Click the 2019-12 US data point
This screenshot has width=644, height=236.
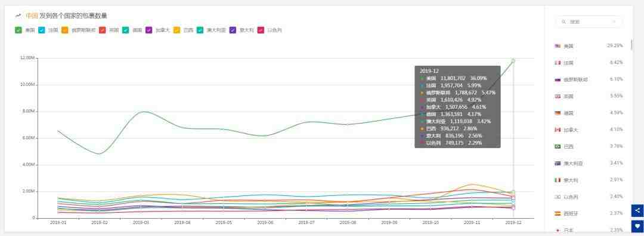pos(513,60)
